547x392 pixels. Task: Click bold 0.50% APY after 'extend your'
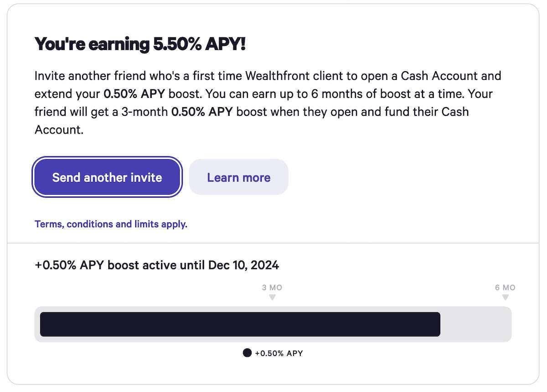(x=134, y=94)
